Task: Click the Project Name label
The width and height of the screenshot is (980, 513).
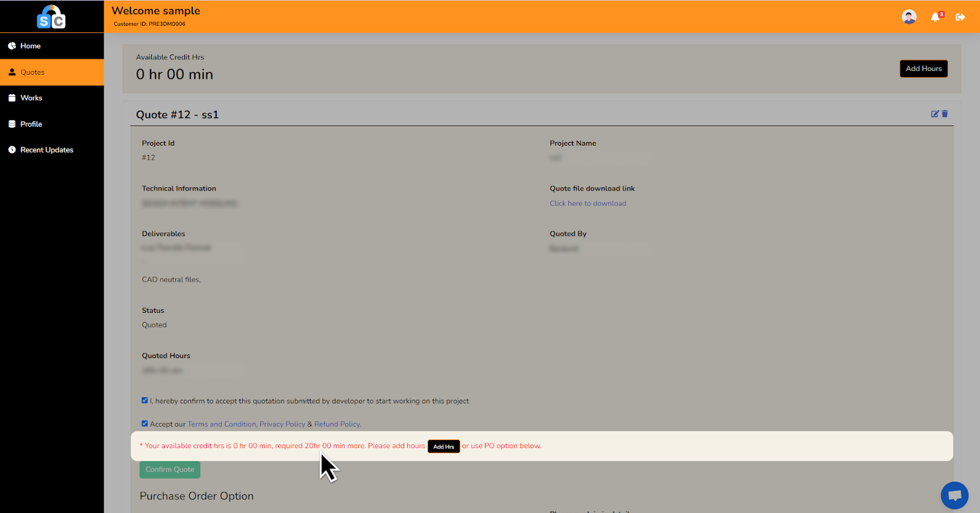Action: pyautogui.click(x=573, y=143)
